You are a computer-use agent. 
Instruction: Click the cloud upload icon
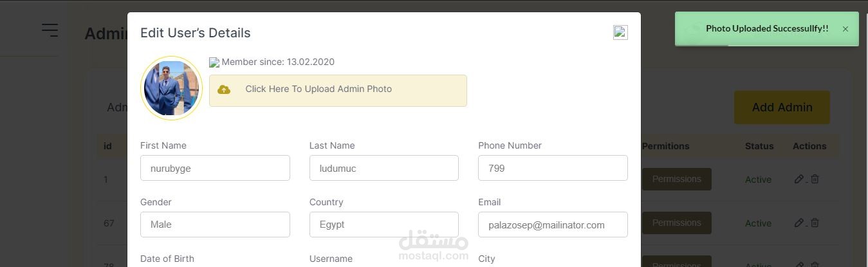224,90
